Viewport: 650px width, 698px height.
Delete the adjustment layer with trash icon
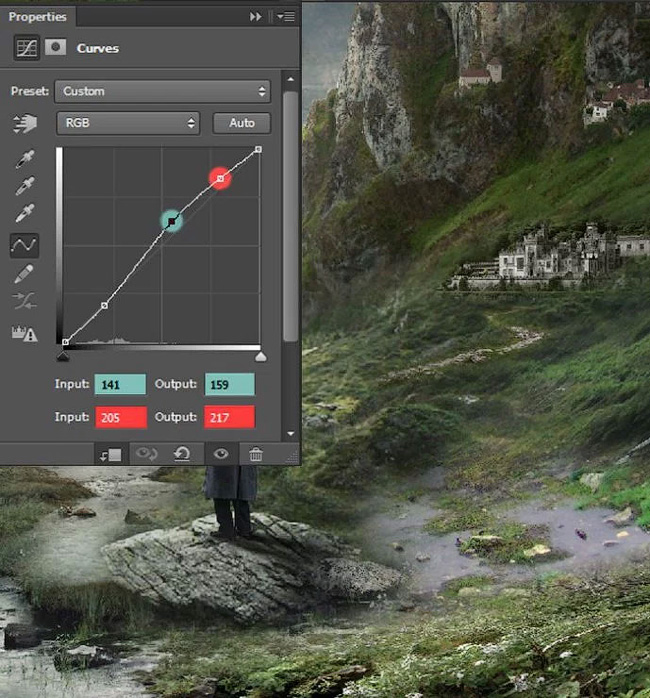256,455
